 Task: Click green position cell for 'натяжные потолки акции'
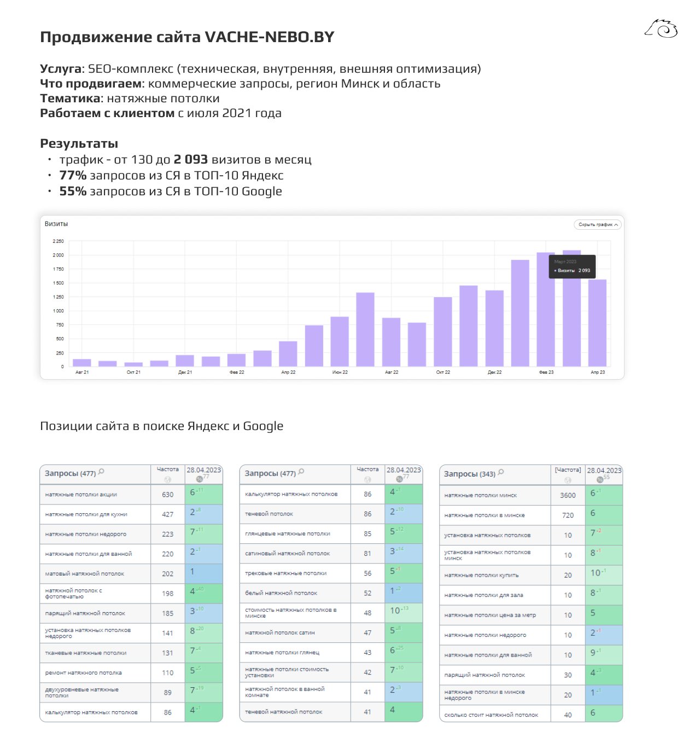pyautogui.click(x=203, y=494)
